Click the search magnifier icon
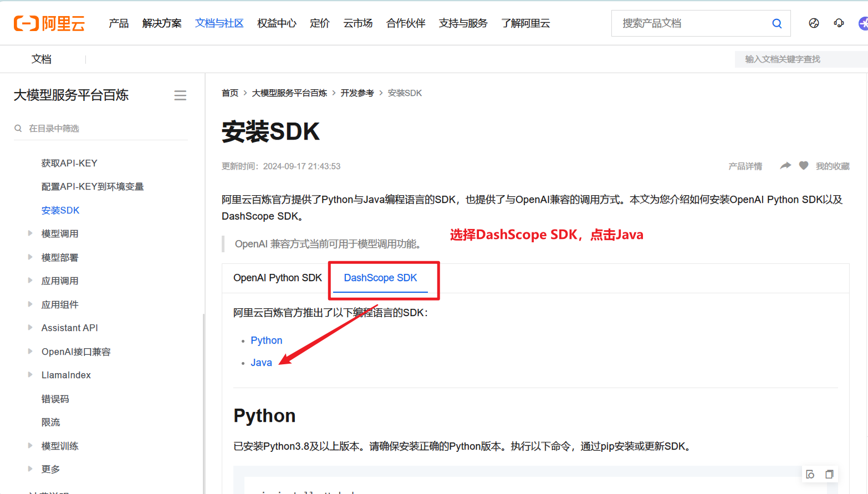Image resolution: width=868 pixels, height=494 pixels. click(x=777, y=23)
